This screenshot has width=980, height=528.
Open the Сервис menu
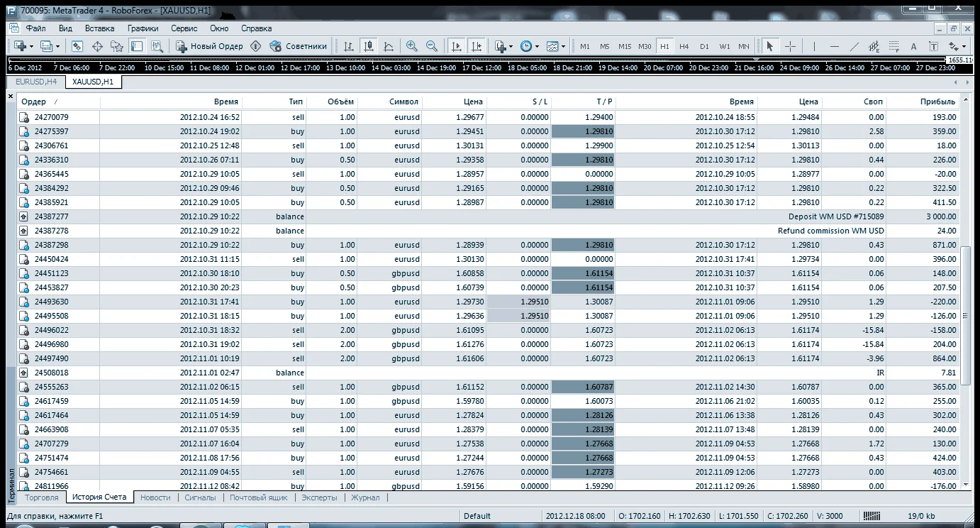click(184, 28)
